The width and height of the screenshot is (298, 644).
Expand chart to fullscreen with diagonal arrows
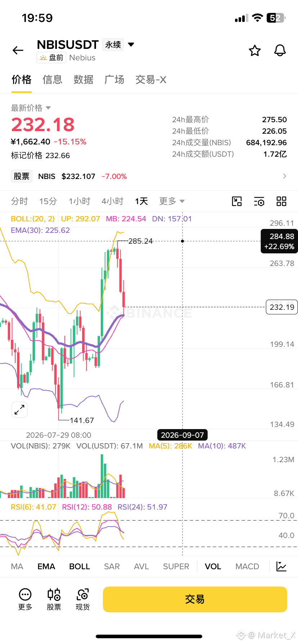(x=19, y=409)
